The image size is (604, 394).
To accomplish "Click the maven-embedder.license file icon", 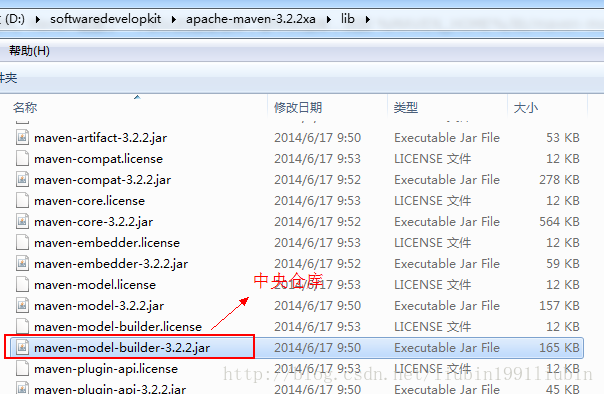I will [22, 243].
